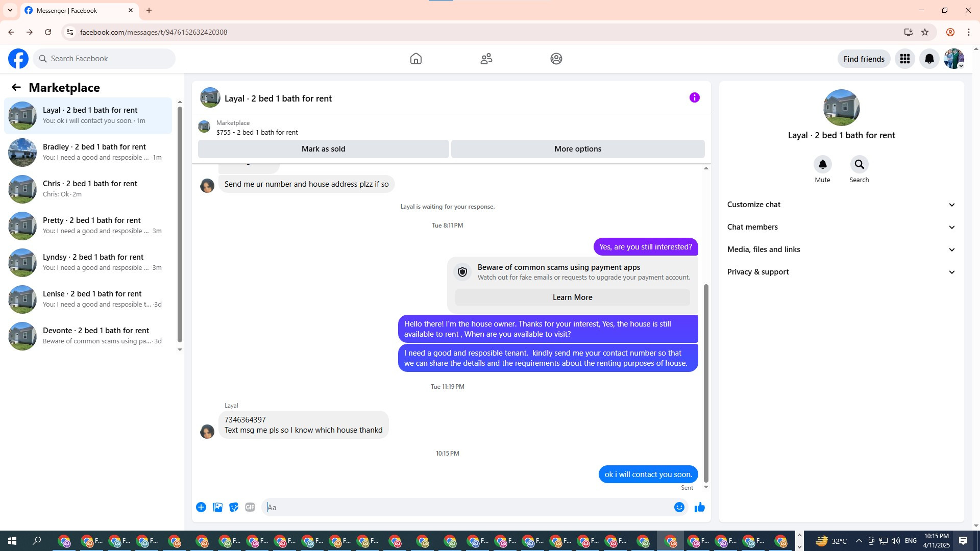Open a new browser tab
The image size is (980, 551).
(149, 10)
